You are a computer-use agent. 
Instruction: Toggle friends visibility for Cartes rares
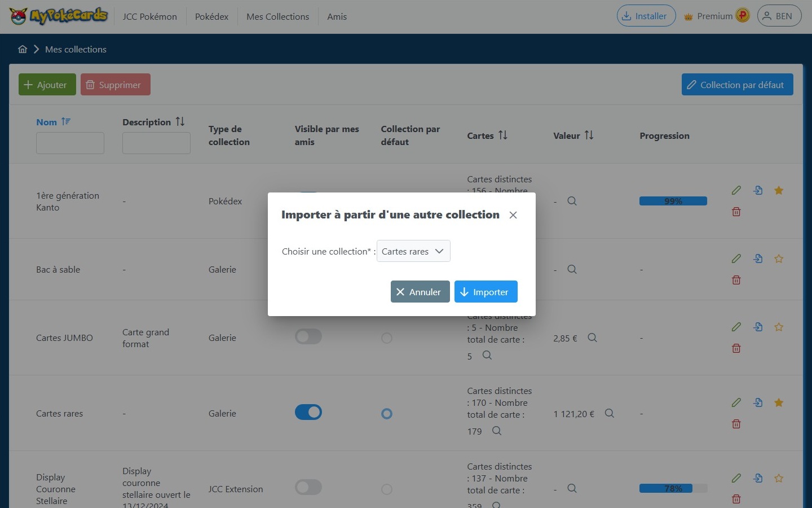308,413
